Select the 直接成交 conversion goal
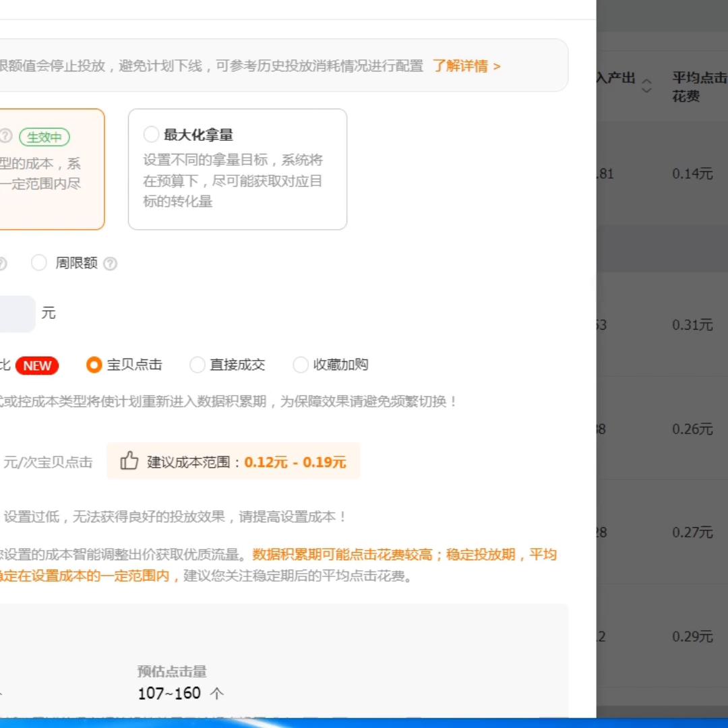The height and width of the screenshot is (728, 728). 198,365
